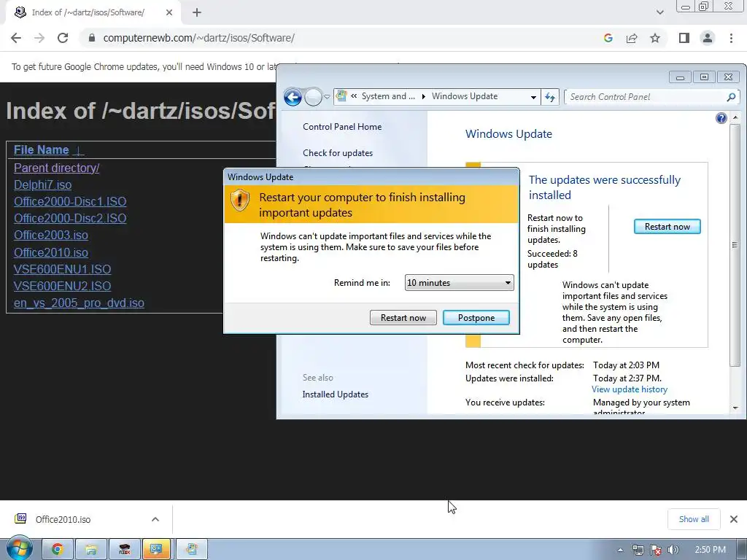Expand Control Panel address bar dropdown

click(x=533, y=97)
